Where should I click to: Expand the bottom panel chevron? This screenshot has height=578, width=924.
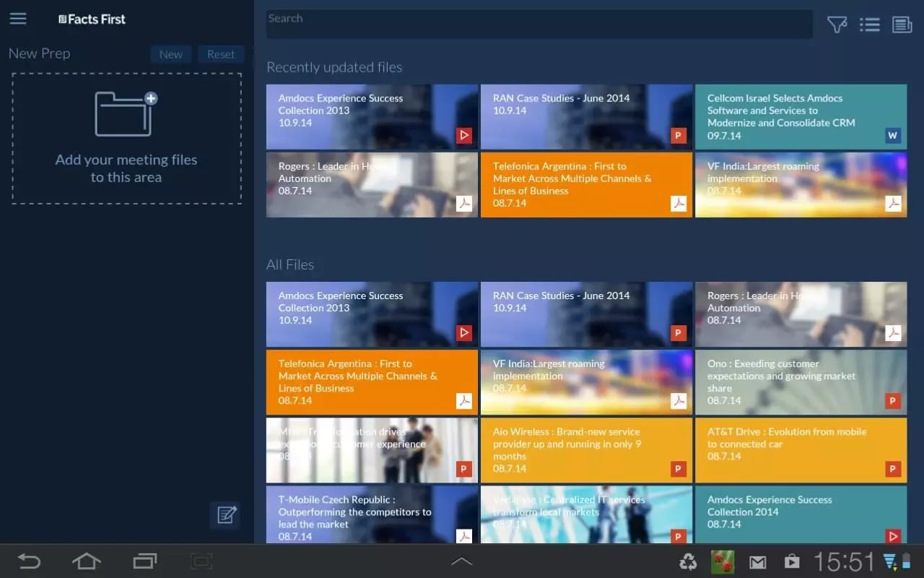461,561
